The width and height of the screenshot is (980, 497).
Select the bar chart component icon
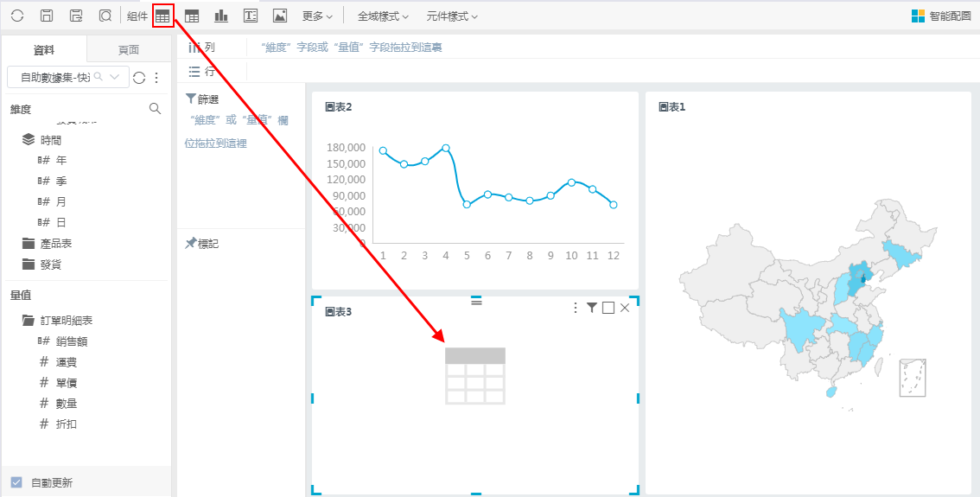[x=221, y=16]
